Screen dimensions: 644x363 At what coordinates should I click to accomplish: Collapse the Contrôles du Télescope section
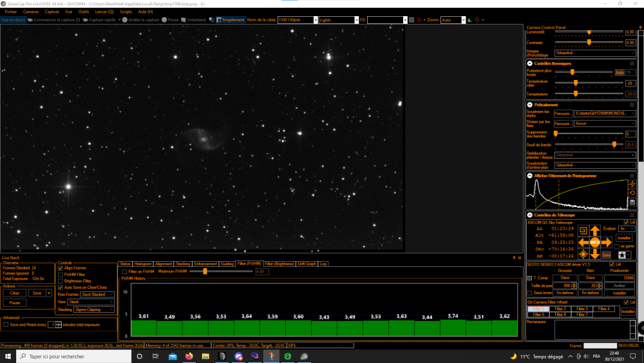(x=530, y=215)
